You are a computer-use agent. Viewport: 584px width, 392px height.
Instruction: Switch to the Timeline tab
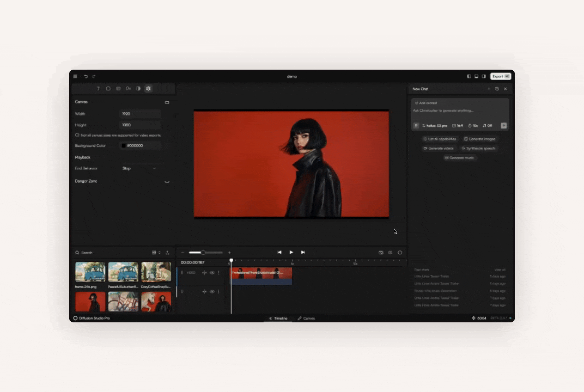click(278, 318)
